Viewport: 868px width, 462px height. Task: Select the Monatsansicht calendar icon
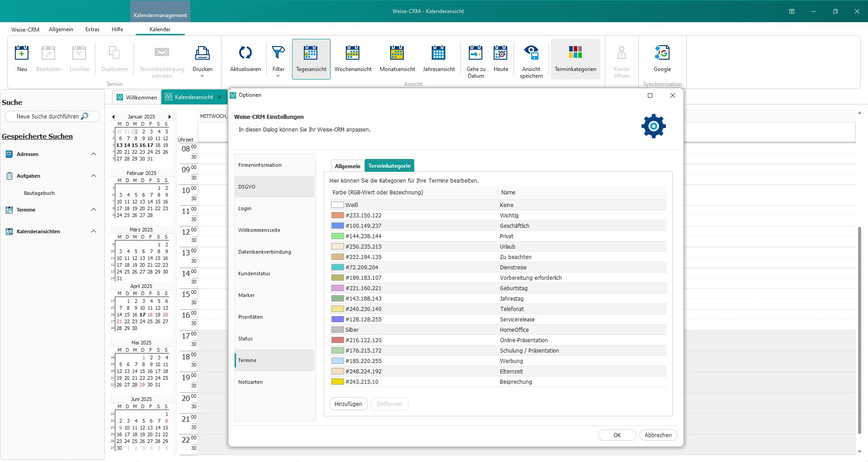(397, 53)
